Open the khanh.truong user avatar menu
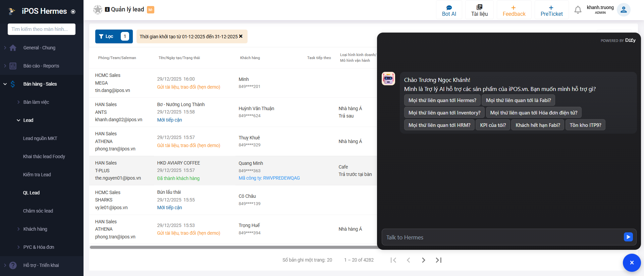Screen dimensions: 644x276 pos(624,10)
